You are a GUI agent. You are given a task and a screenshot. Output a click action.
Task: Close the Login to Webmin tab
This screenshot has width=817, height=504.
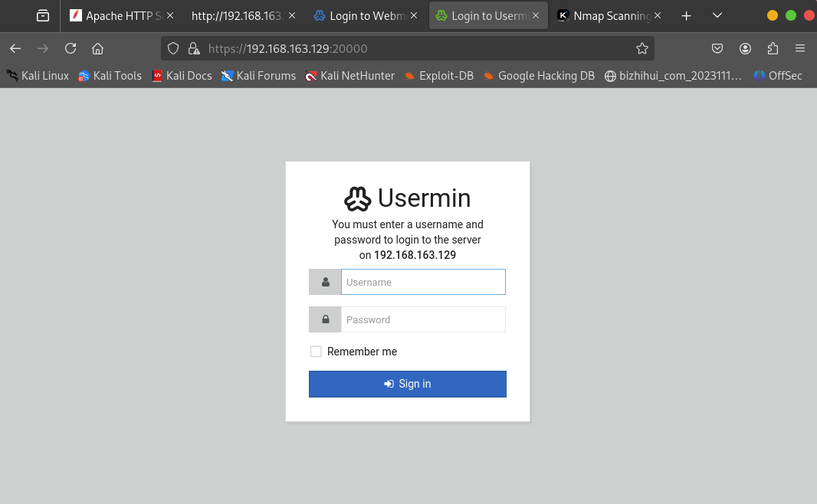[414, 15]
